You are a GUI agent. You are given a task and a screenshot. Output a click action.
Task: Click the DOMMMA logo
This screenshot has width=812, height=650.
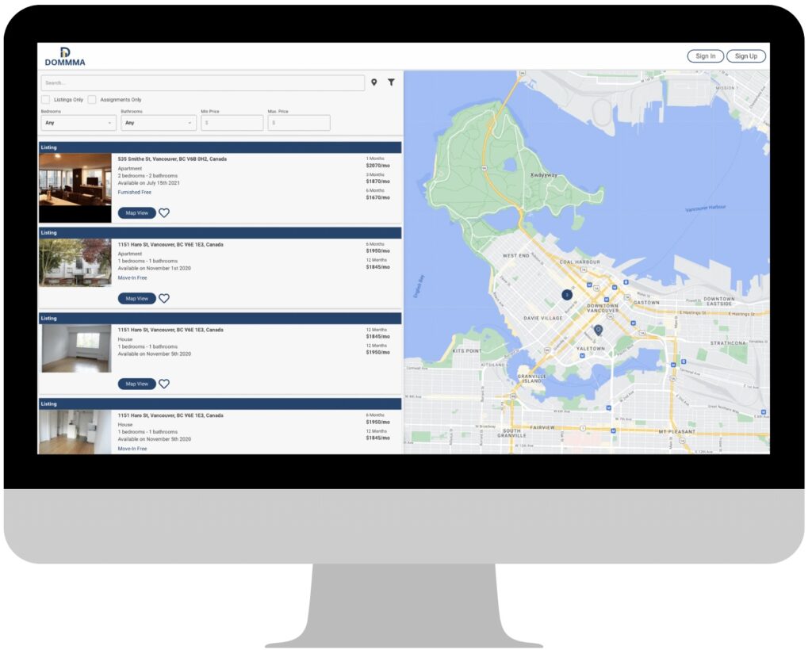65,56
